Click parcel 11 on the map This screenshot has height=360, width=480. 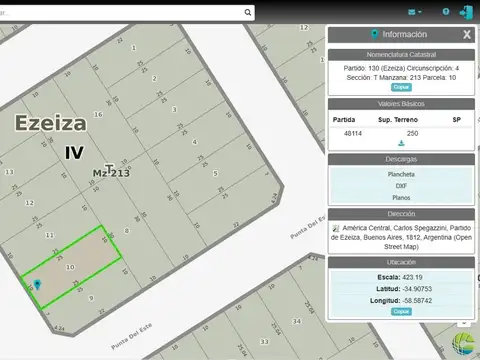tap(50, 235)
